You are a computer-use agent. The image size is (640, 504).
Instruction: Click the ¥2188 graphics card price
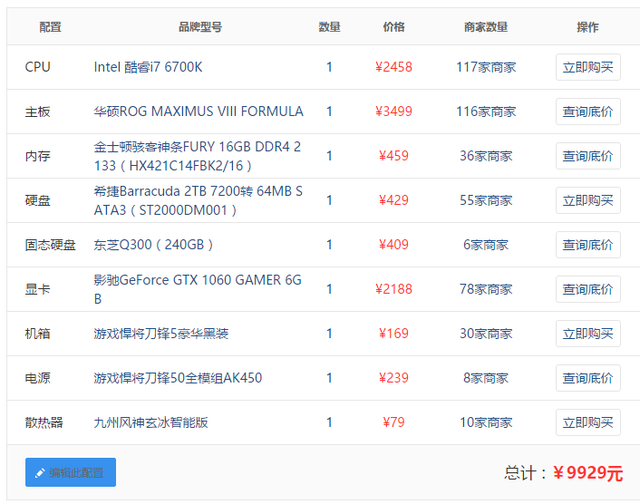[x=393, y=289]
